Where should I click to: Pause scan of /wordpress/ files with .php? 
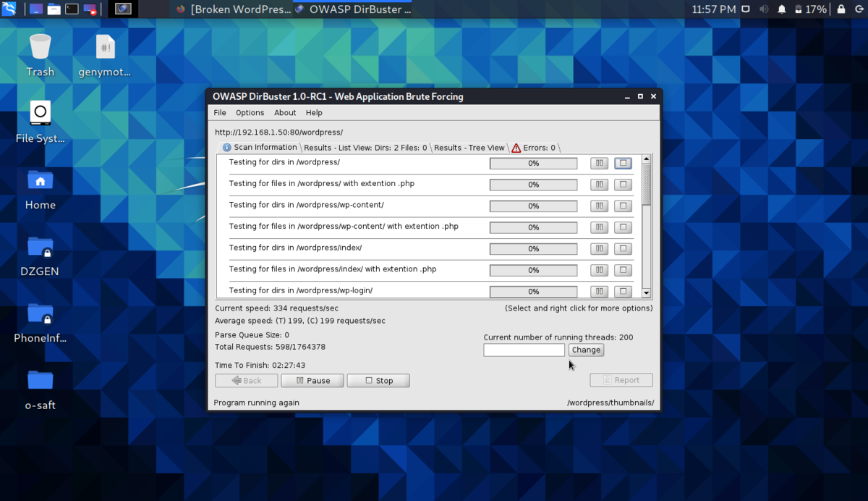[599, 185]
